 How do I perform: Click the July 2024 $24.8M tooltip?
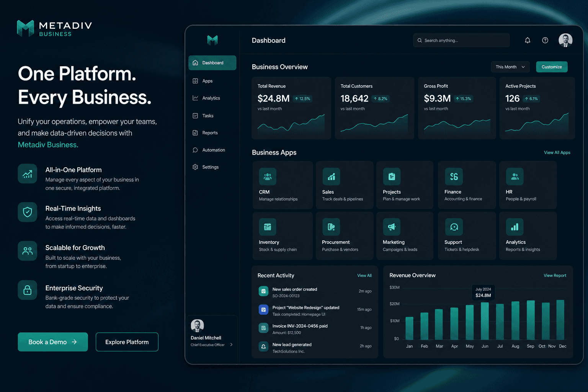tap(483, 292)
